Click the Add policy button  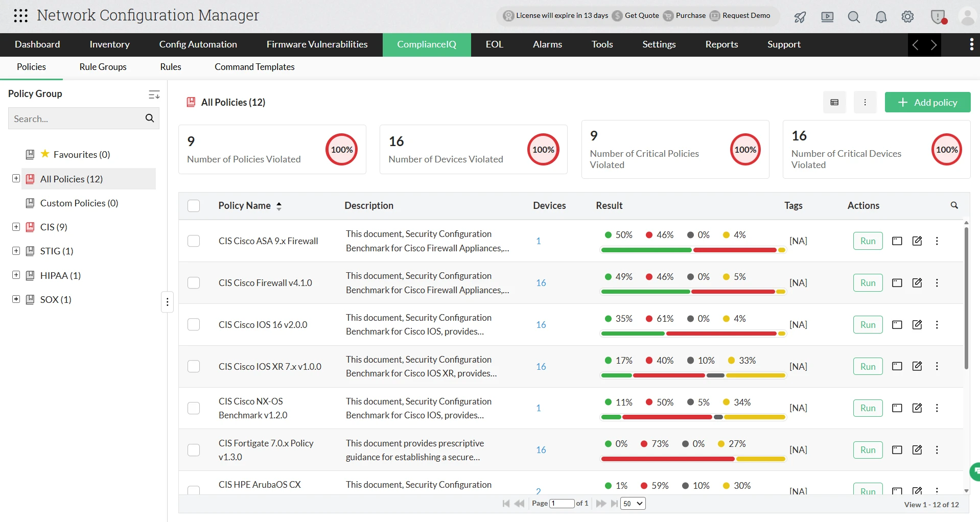click(927, 102)
